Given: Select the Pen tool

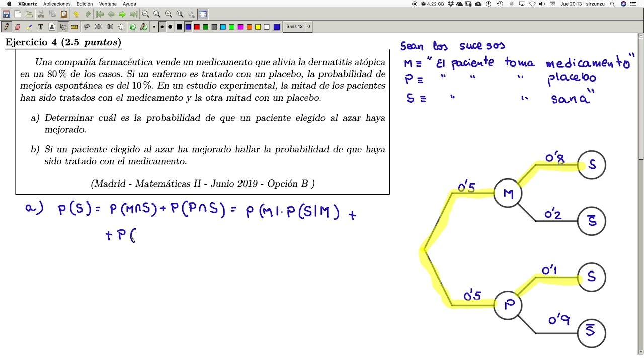Looking at the screenshot, I should point(7,27).
